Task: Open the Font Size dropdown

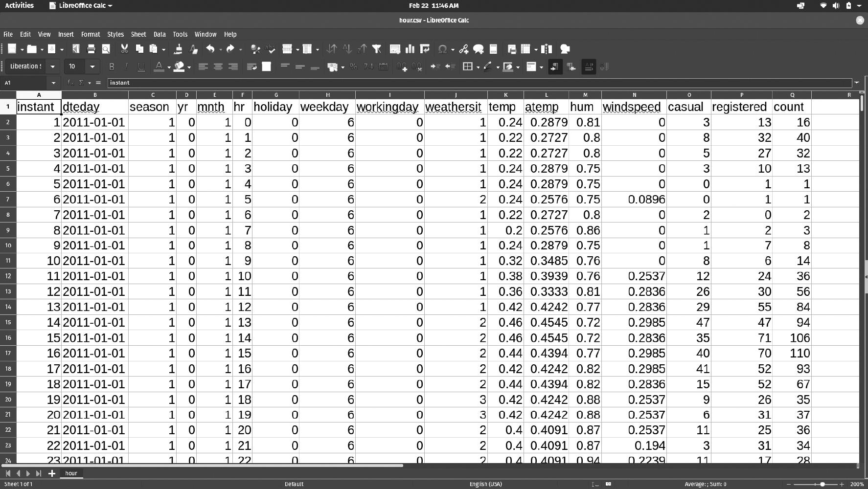Action: (x=92, y=67)
